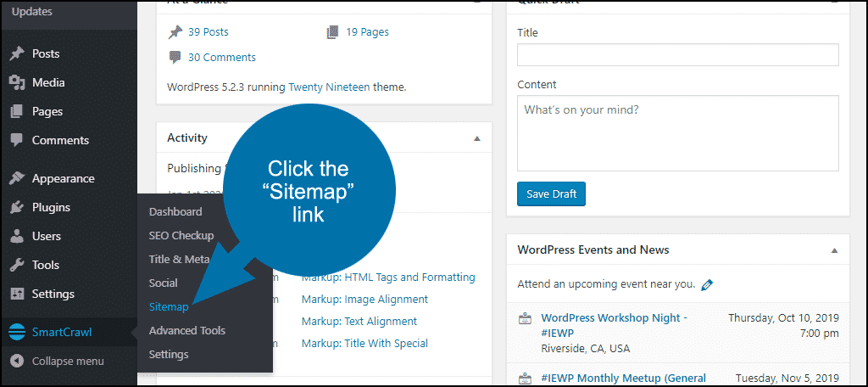
Task: Open the Posts menu
Action: click(46, 53)
